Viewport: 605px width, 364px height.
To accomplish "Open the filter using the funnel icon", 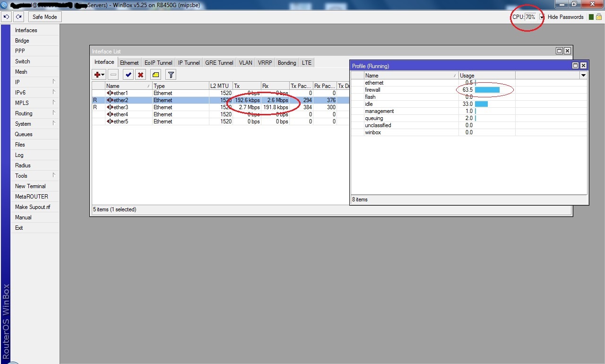I will [170, 74].
